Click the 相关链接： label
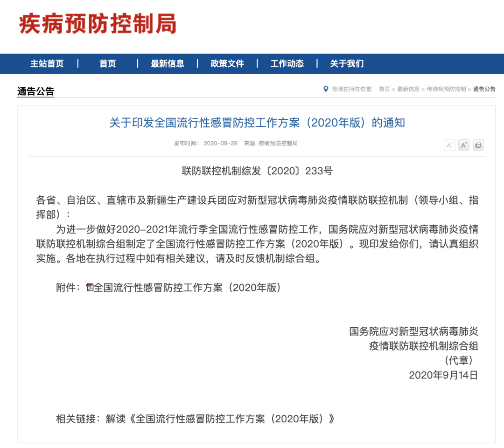The image size is (504, 448). [x=79, y=419]
